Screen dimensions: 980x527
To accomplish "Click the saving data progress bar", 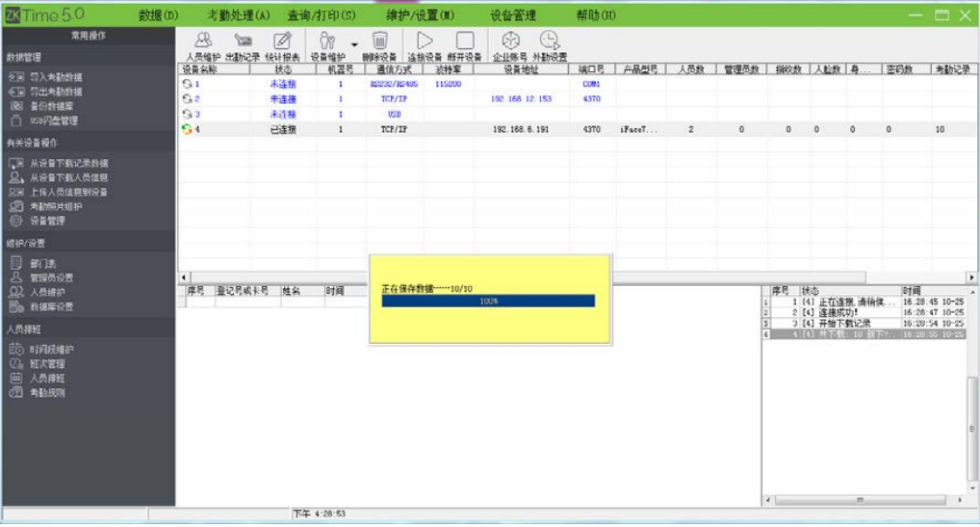I will [488, 302].
